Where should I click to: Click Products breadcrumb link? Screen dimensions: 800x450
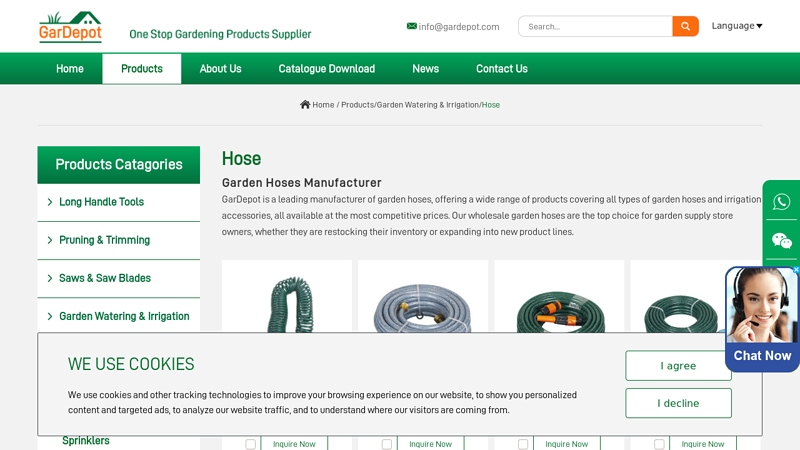tap(357, 105)
